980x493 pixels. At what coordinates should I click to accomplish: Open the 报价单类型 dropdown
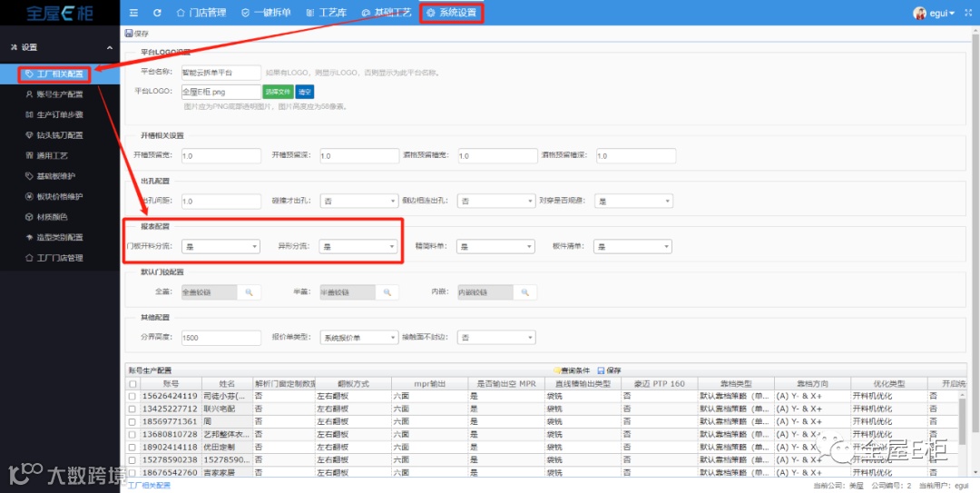358,337
